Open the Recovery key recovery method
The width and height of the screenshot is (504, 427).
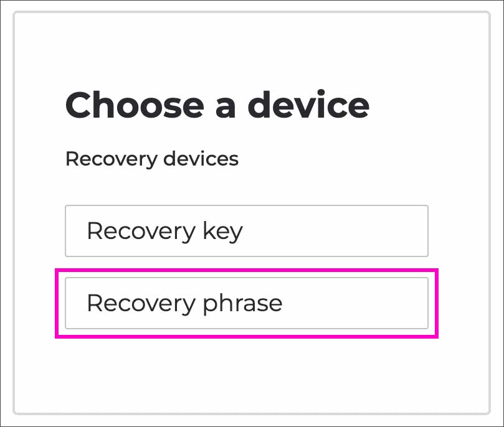(x=246, y=231)
